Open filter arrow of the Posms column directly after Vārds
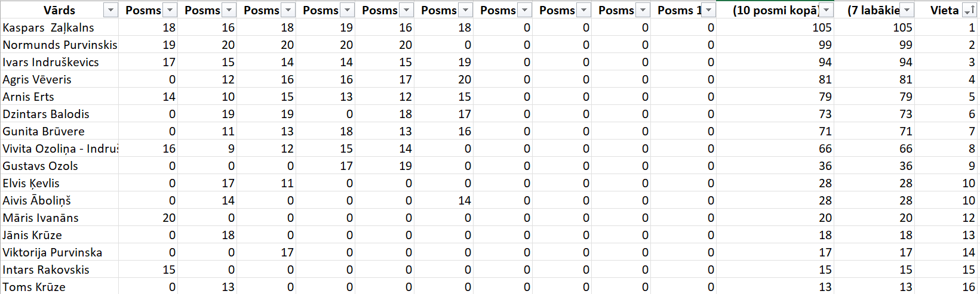The image size is (980, 294). coord(170,10)
